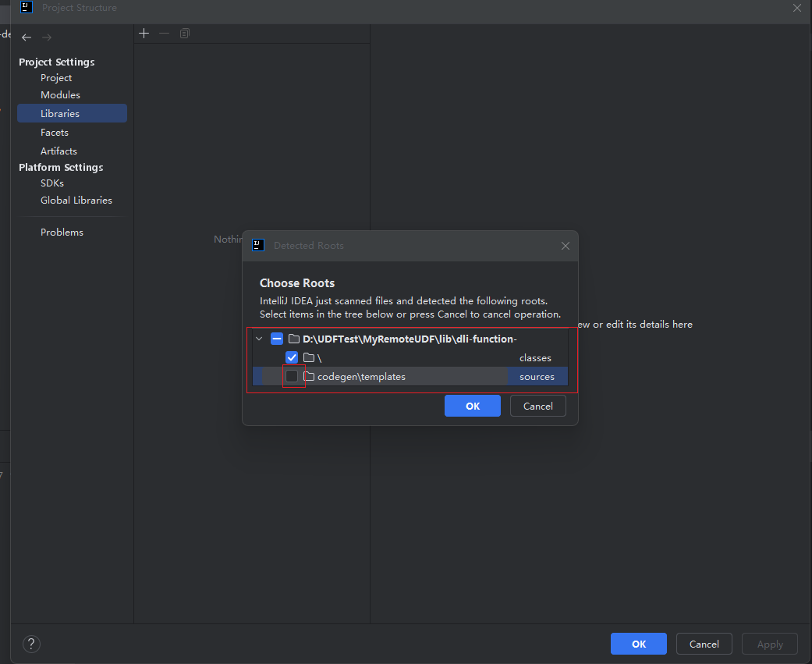Click the Add library plus icon
812x664 pixels.
[x=144, y=34]
